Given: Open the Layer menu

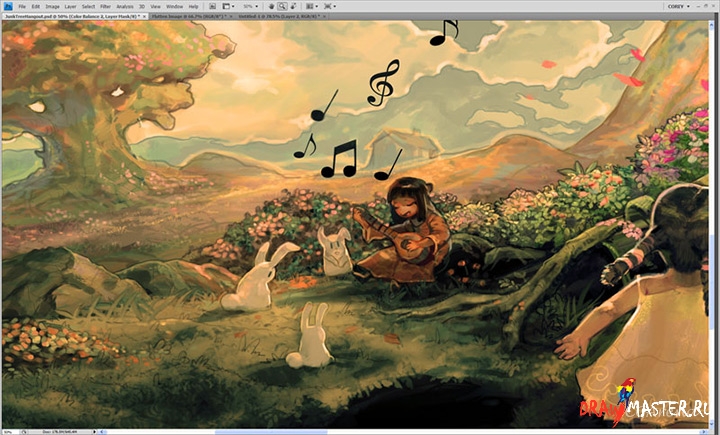Looking at the screenshot, I should (70, 6).
